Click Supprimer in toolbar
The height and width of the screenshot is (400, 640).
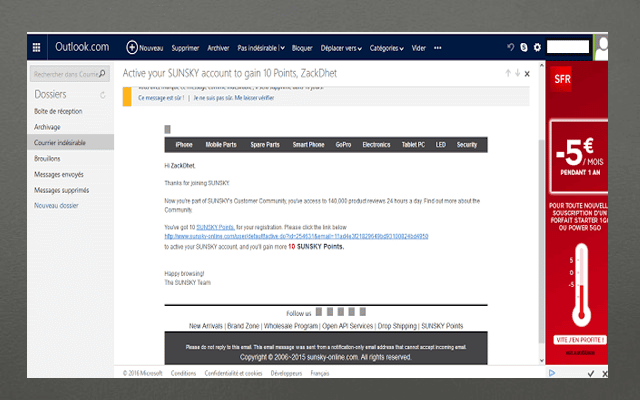pos(185,48)
